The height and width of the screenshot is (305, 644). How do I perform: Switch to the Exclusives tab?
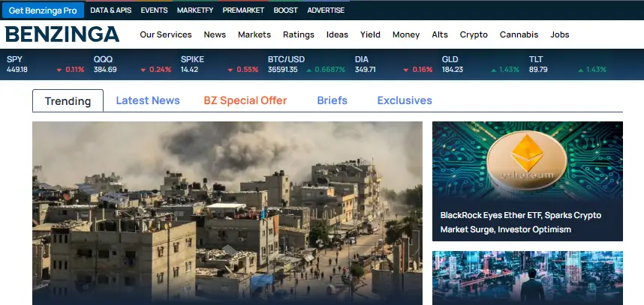[405, 100]
